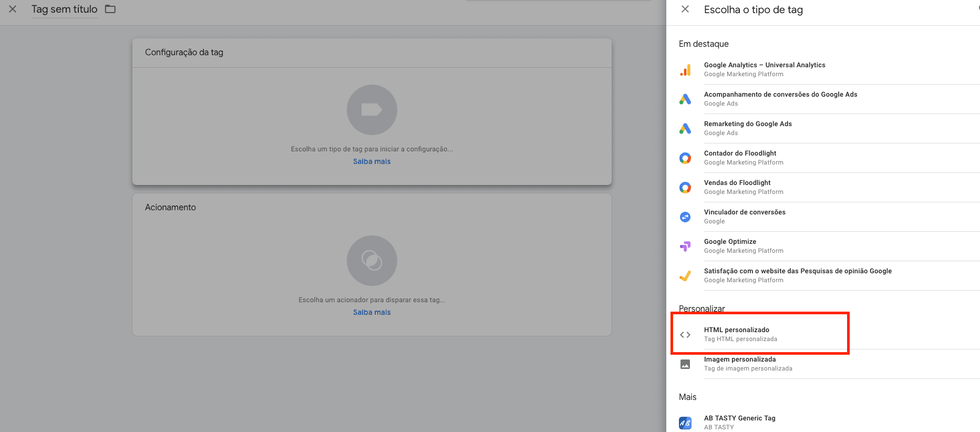Click the Google Ads conversion tracking icon
This screenshot has width=980, height=432.
[685, 99]
